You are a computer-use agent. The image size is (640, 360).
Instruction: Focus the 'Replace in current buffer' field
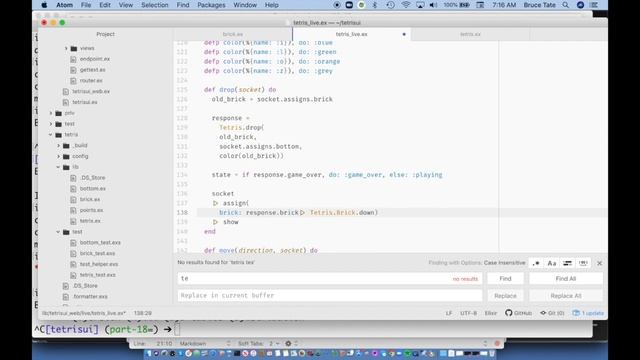pos(330,295)
